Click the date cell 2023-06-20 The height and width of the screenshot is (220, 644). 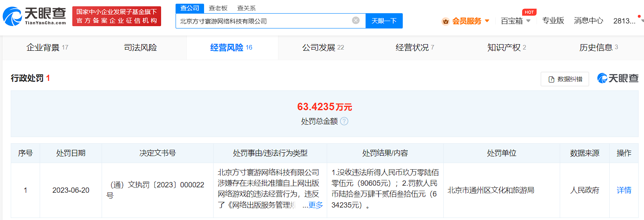coord(71,190)
